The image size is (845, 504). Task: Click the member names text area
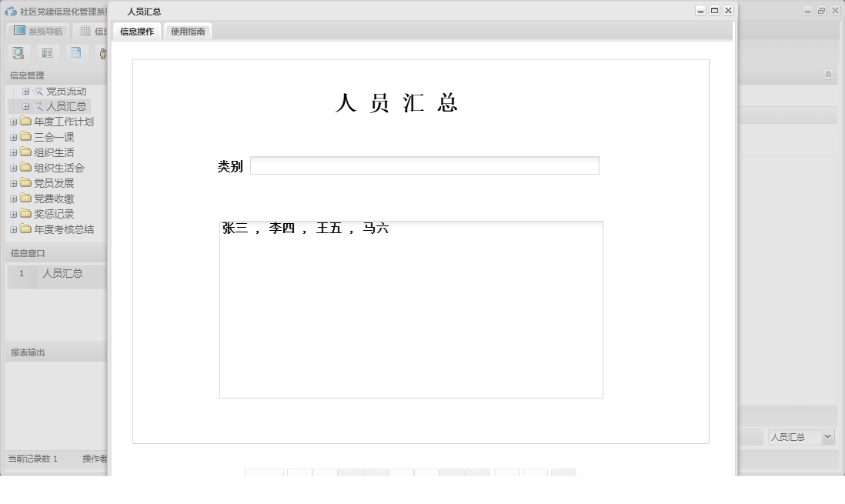click(x=410, y=308)
